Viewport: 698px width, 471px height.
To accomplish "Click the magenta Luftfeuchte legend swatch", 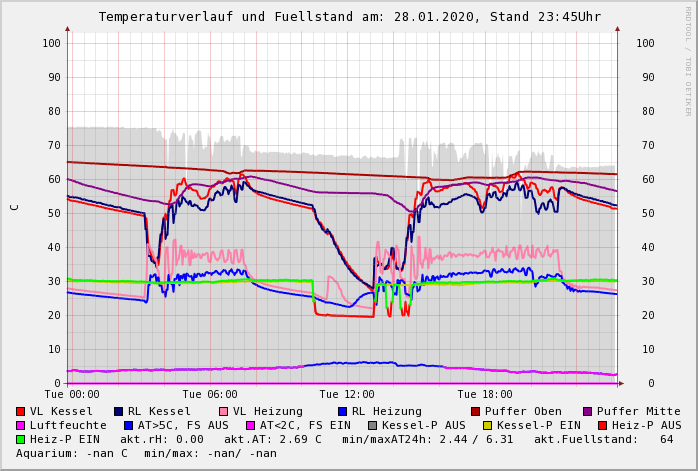I will tap(21, 425).
